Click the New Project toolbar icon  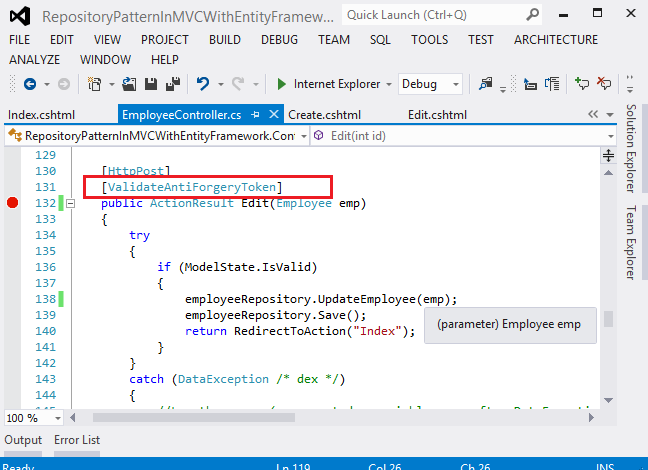[x=95, y=84]
